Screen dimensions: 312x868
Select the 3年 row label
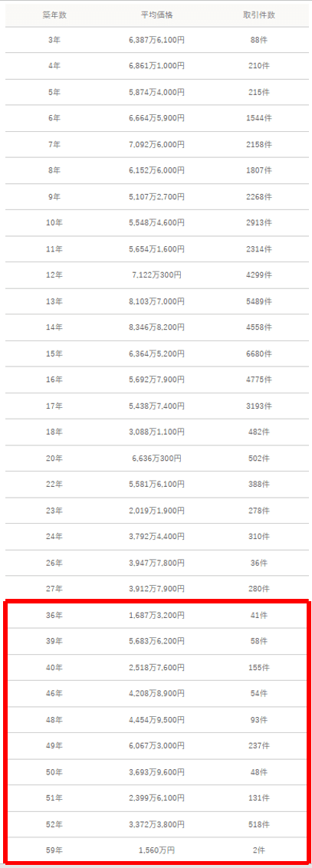(x=54, y=40)
